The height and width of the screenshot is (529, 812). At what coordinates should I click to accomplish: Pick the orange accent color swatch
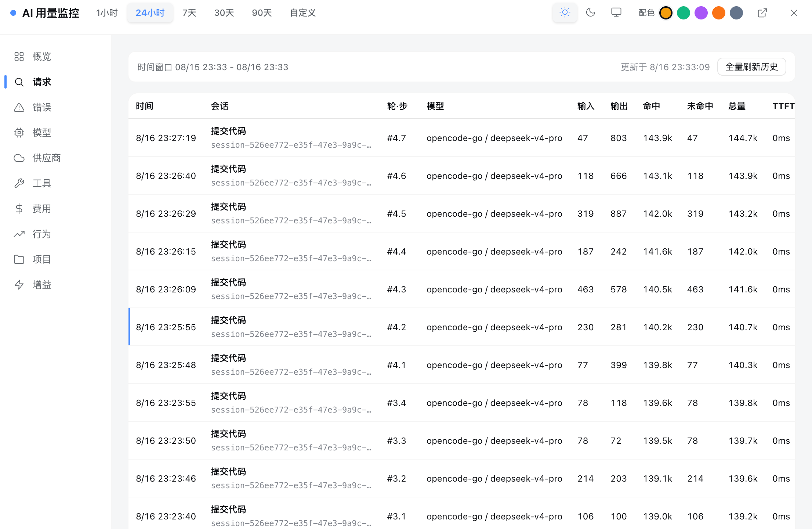pos(718,13)
